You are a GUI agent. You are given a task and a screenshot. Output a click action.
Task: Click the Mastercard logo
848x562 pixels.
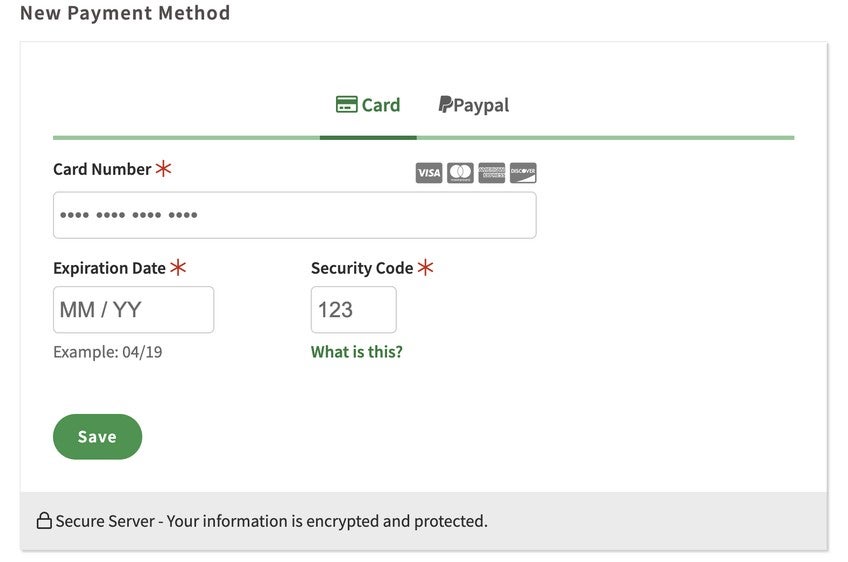pyautogui.click(x=460, y=173)
